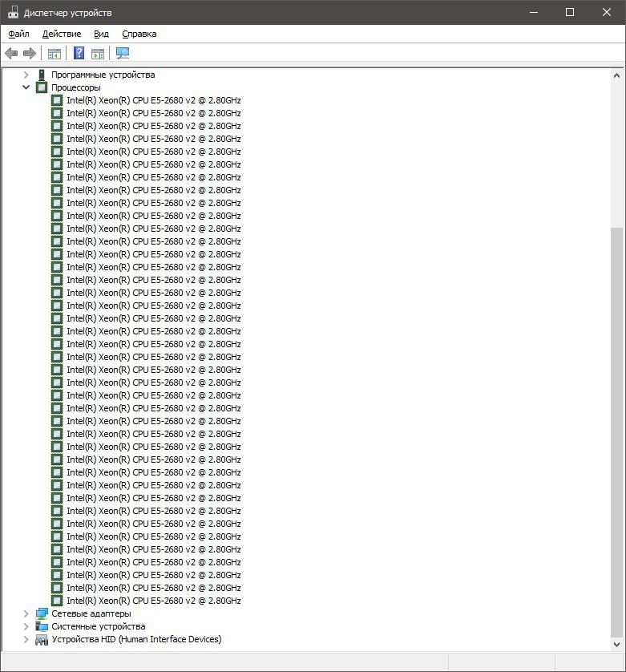Expand the Программные устройства node
Viewport: 626px width, 672px height.
click(26, 75)
